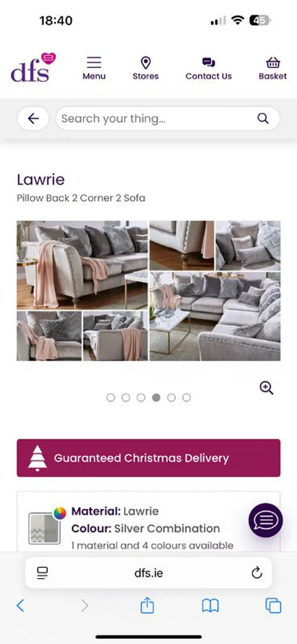Open Contact Us chat bubbles icon

(209, 62)
